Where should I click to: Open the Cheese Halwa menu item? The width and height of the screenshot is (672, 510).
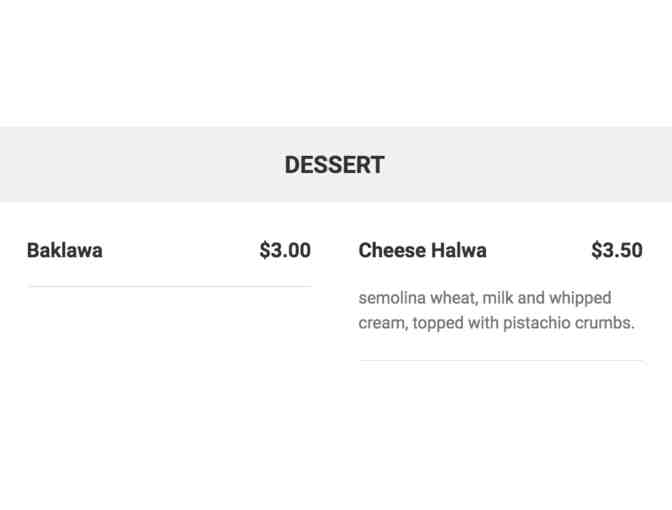422,250
